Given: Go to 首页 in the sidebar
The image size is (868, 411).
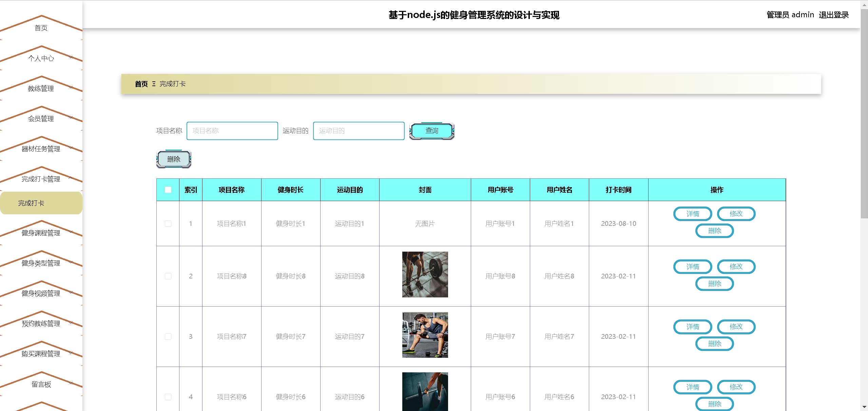Looking at the screenshot, I should coord(41,28).
